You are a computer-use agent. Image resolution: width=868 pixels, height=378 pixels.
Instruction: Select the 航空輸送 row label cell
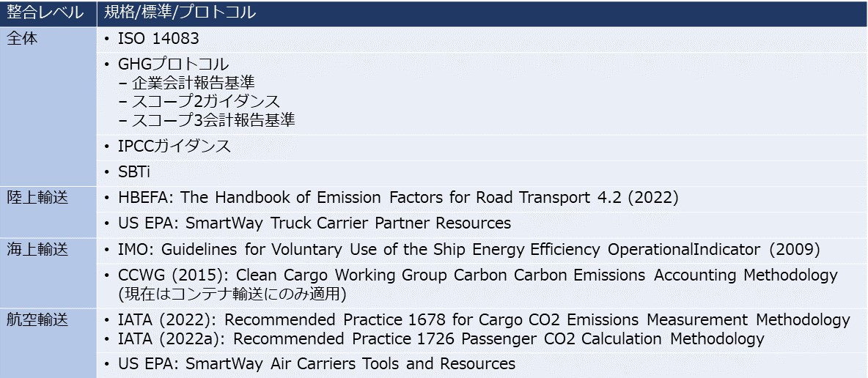[48, 343]
